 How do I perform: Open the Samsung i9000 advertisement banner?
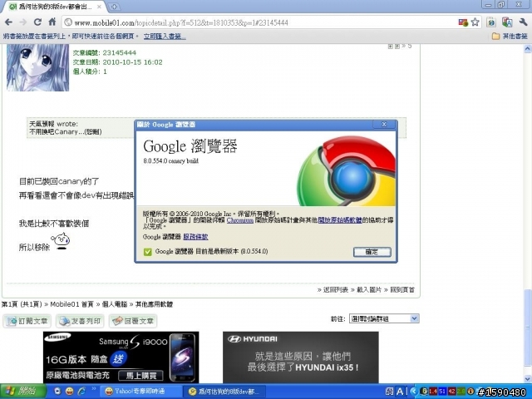(x=121, y=357)
